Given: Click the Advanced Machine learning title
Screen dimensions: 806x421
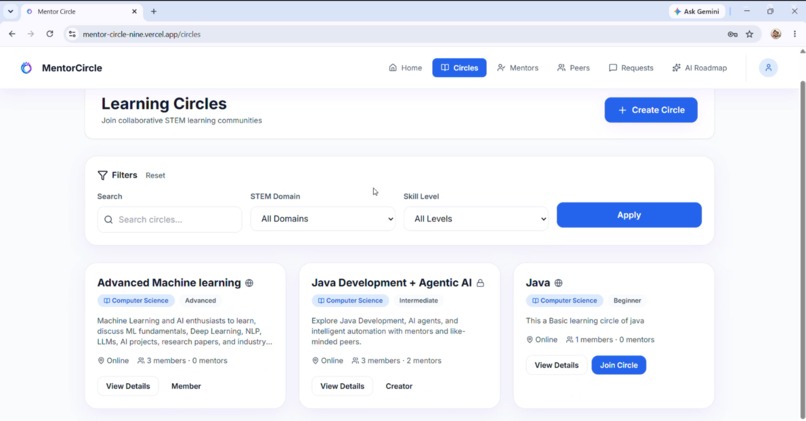Looking at the screenshot, I should 169,283.
